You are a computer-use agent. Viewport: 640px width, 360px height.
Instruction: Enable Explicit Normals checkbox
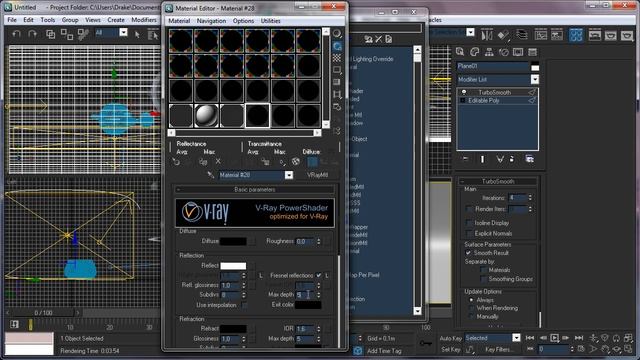coord(469,233)
